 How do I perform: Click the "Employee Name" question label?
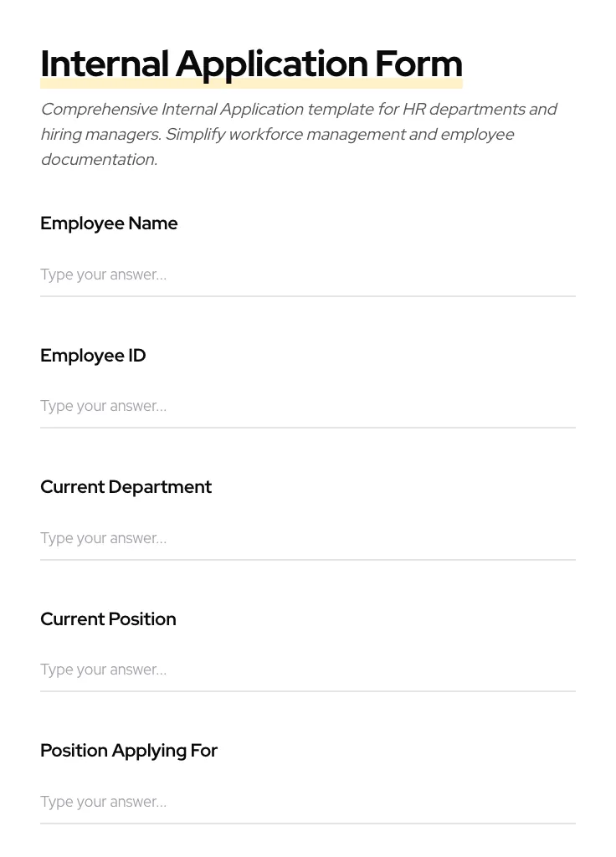pyautogui.click(x=109, y=223)
